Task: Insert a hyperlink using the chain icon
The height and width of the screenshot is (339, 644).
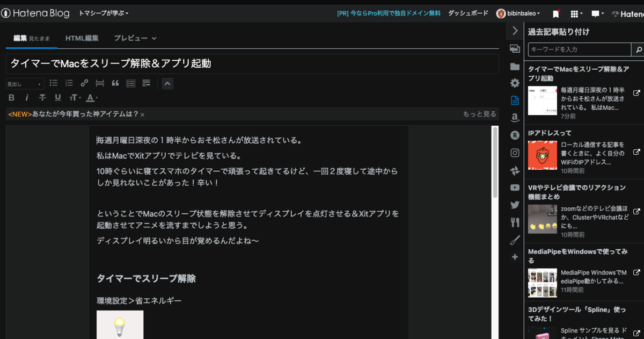Action: pos(84,83)
